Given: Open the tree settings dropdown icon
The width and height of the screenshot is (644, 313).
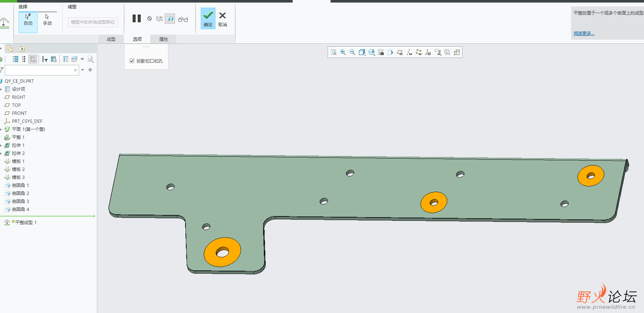Looking at the screenshot, I should 91,59.
